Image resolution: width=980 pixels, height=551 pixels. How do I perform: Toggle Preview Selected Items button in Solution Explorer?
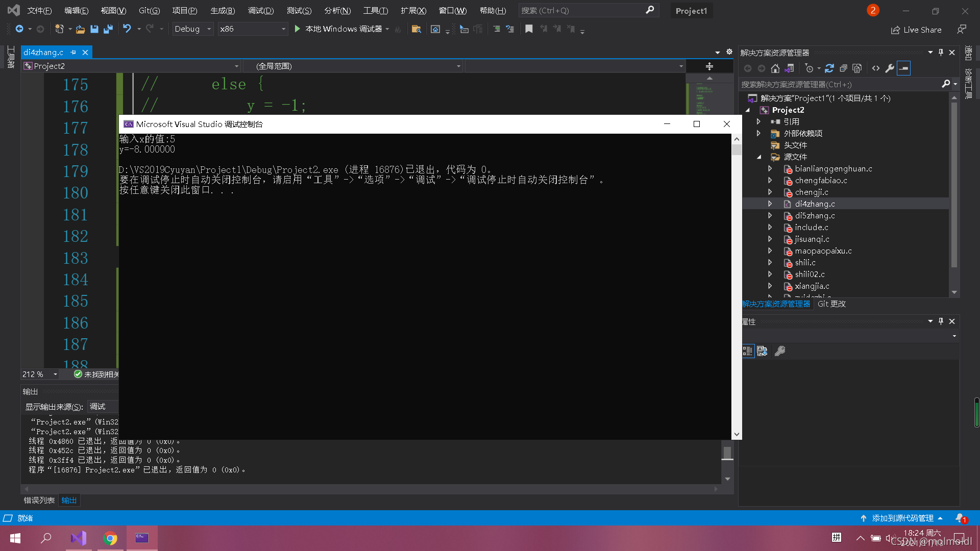click(x=904, y=68)
